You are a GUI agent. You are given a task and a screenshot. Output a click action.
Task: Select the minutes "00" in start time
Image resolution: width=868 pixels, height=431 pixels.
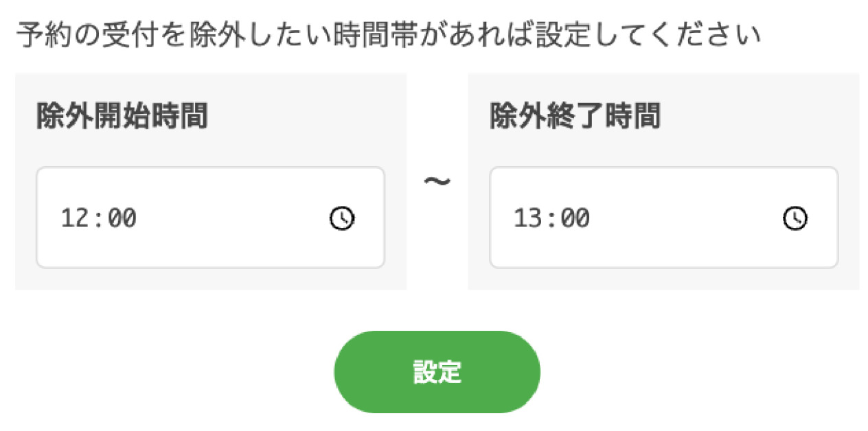[x=122, y=218]
